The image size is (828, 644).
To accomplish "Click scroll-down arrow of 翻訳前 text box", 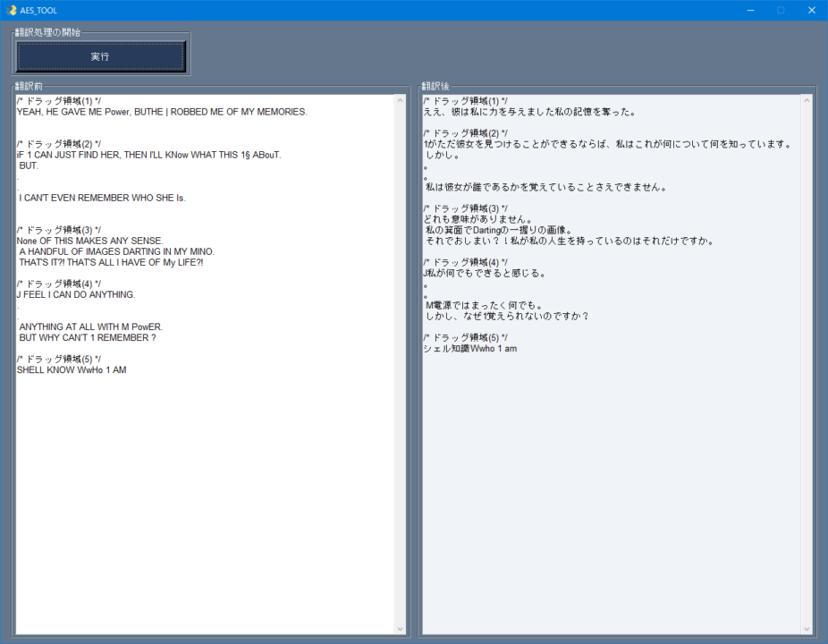I will click(400, 629).
